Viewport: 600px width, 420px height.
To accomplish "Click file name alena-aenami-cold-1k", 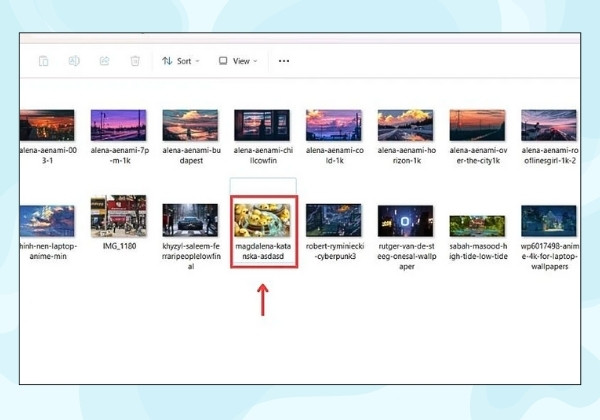I will [335, 155].
